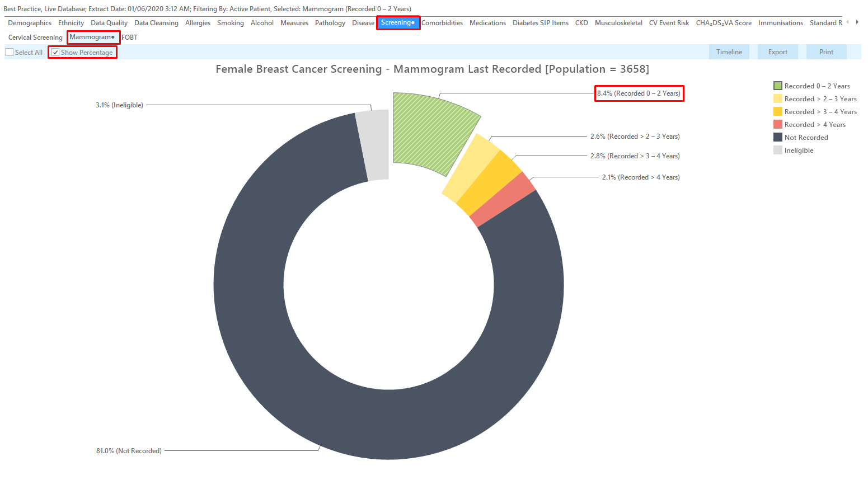The width and height of the screenshot is (868, 494).
Task: Go to the Pathology tab
Action: [330, 23]
